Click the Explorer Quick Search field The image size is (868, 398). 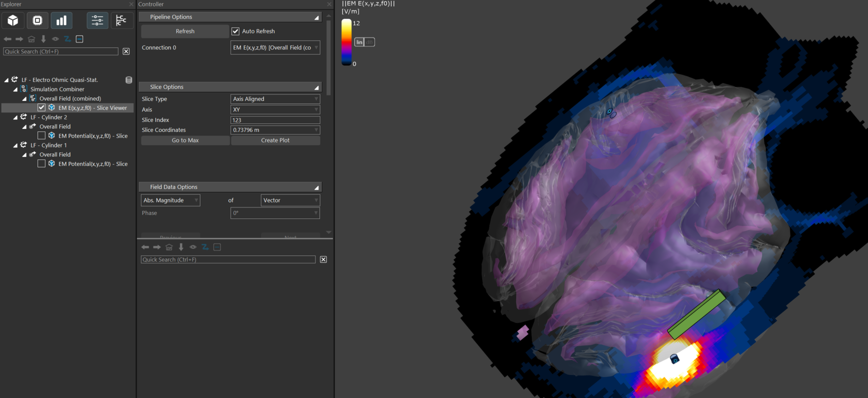(x=60, y=51)
